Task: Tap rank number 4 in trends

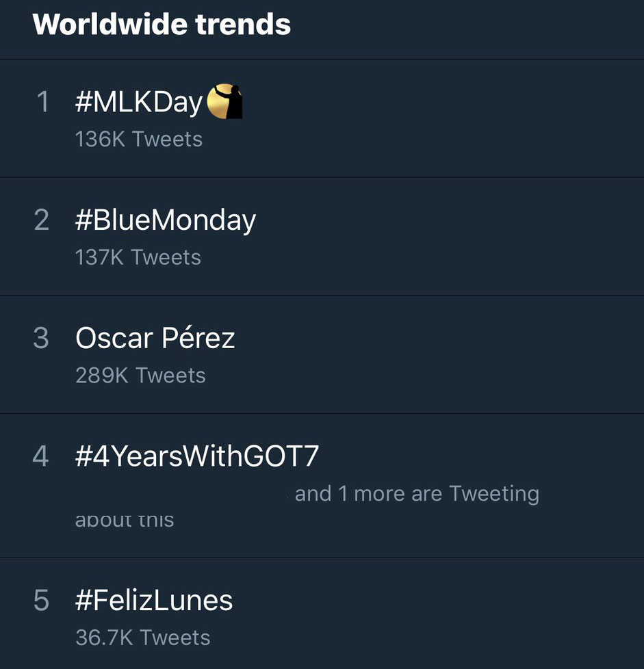Action: point(41,456)
